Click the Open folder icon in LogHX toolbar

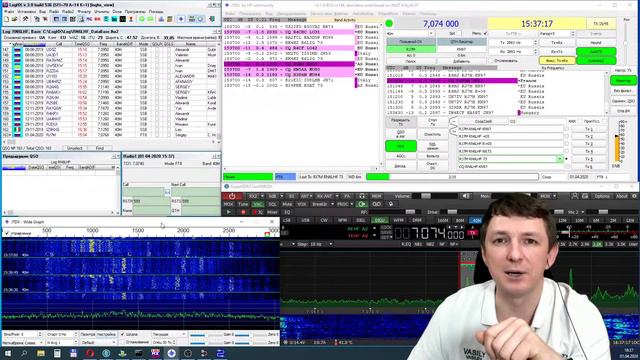click(x=14, y=19)
